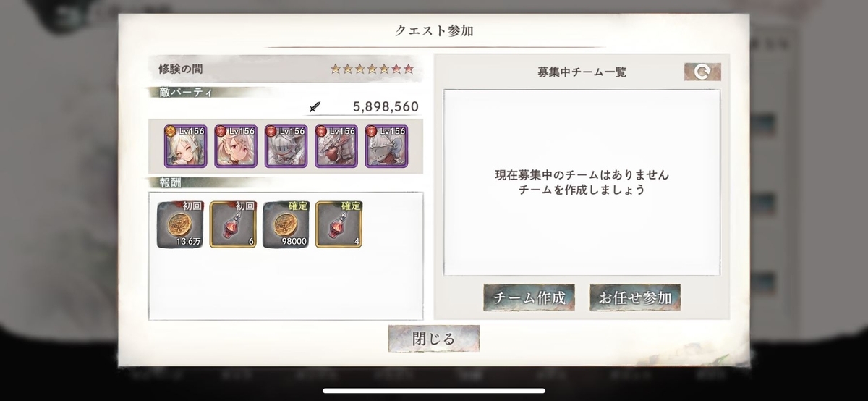Select the guaranteed red potion reward 4
Screen dimensions: 868x401
coord(339,224)
